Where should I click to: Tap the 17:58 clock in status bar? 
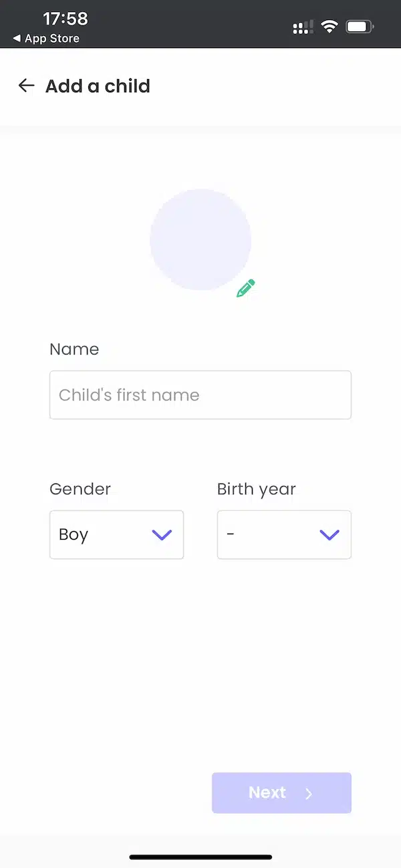pyautogui.click(x=65, y=18)
